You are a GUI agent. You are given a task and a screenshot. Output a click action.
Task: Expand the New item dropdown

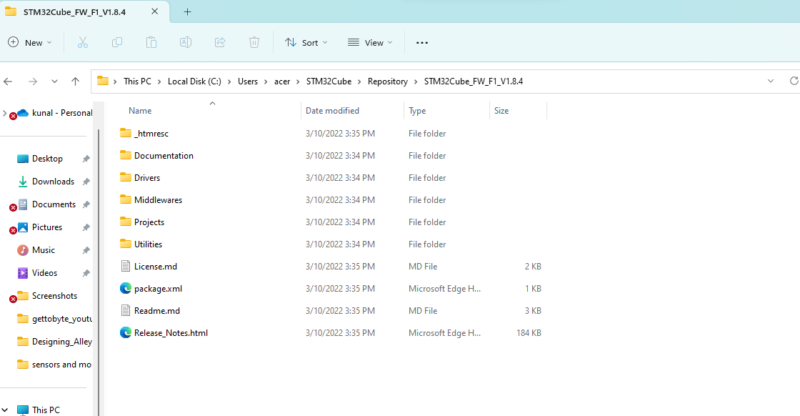tap(32, 43)
